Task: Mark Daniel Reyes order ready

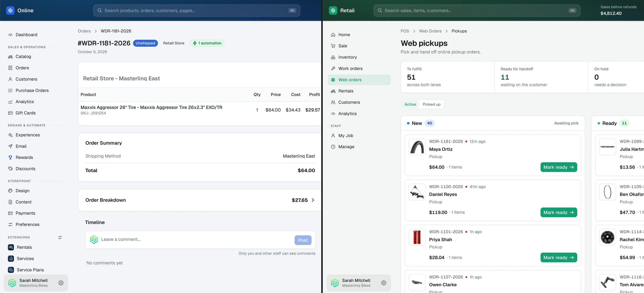Action: 559,212
